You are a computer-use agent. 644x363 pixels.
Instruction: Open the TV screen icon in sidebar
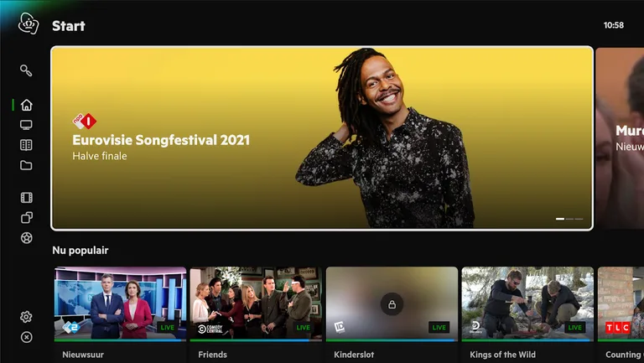click(x=26, y=125)
